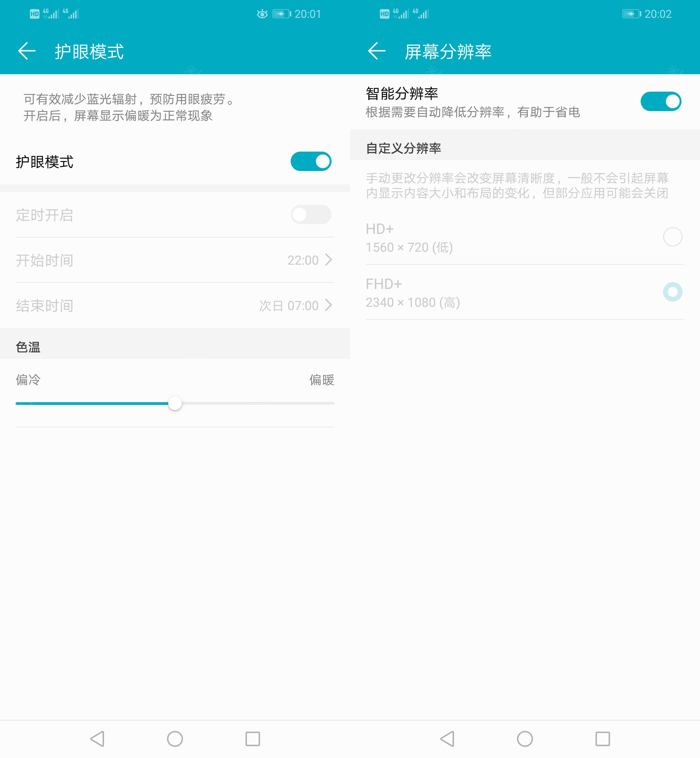
Task: Tap the 根据需要自动降低分辨率 description
Action: pyautogui.click(x=473, y=112)
